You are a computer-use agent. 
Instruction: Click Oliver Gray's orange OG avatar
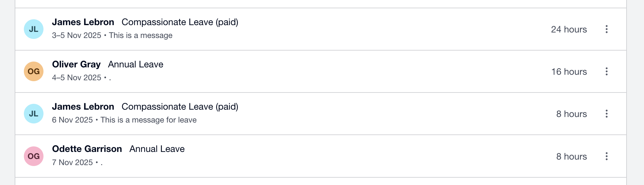tap(34, 71)
